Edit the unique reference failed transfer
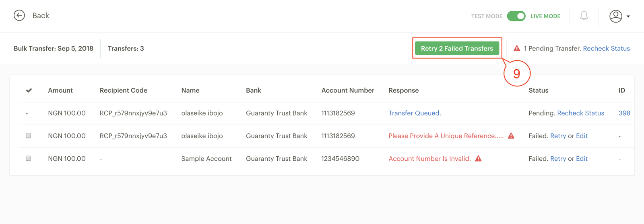 [582, 136]
